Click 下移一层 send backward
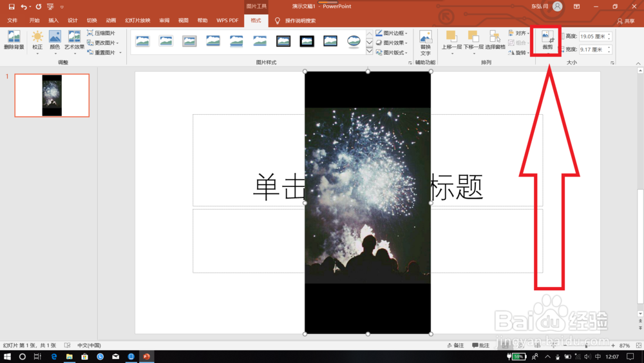644x363 pixels. (473, 43)
